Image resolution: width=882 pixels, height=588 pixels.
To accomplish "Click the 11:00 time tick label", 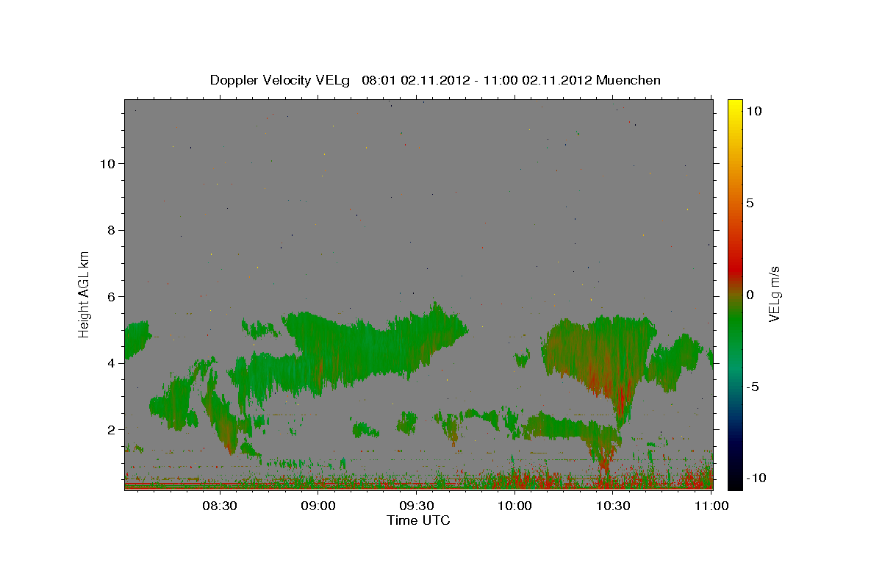I will (x=711, y=506).
